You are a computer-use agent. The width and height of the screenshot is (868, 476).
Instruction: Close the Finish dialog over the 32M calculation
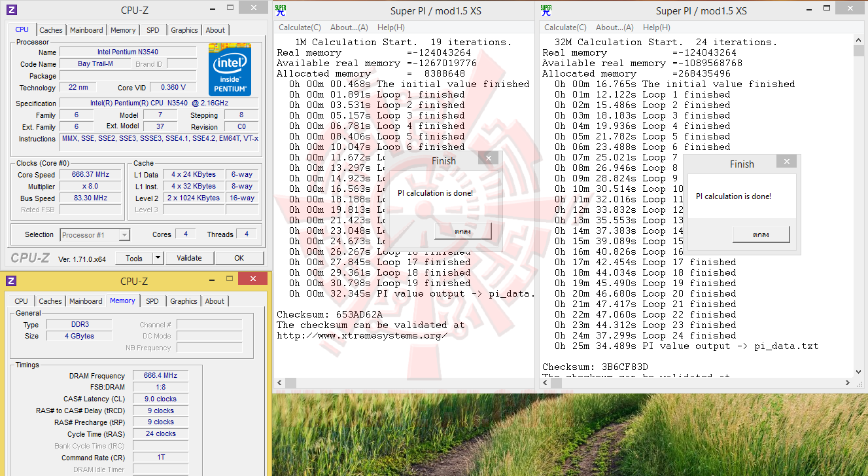[x=787, y=161]
